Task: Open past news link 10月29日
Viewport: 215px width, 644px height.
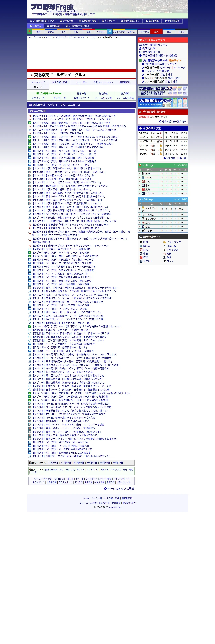Action: coord(118,462)
